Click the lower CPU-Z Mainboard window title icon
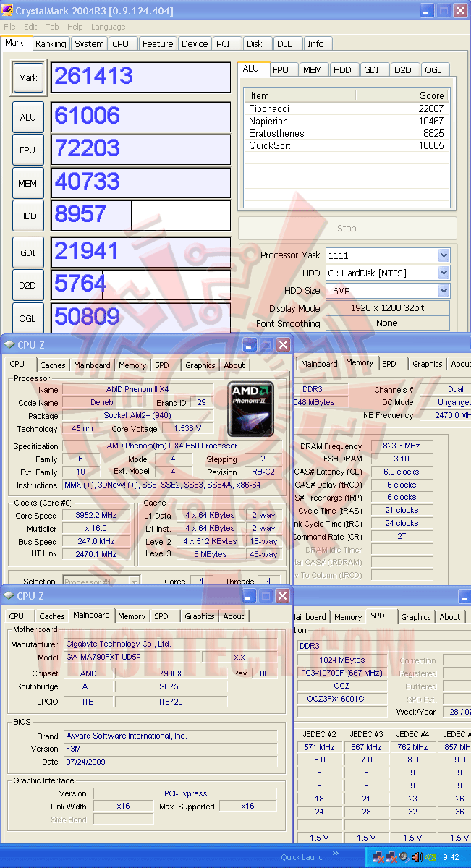 [9, 596]
